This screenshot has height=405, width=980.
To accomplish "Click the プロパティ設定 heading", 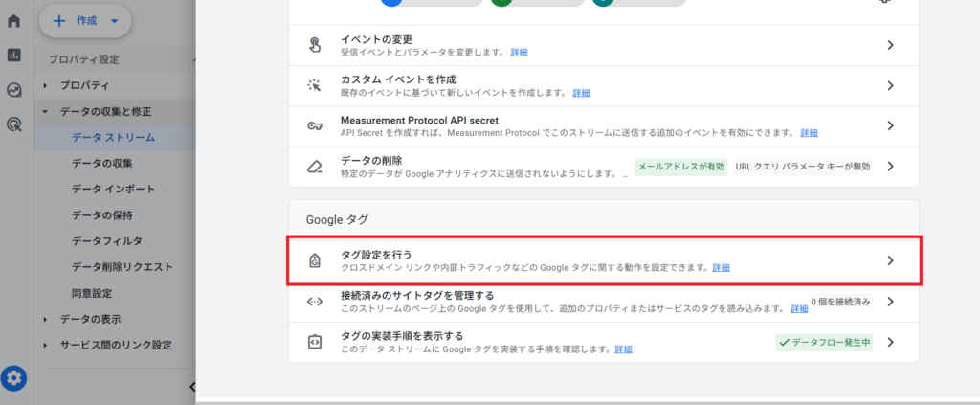I will click(x=84, y=60).
